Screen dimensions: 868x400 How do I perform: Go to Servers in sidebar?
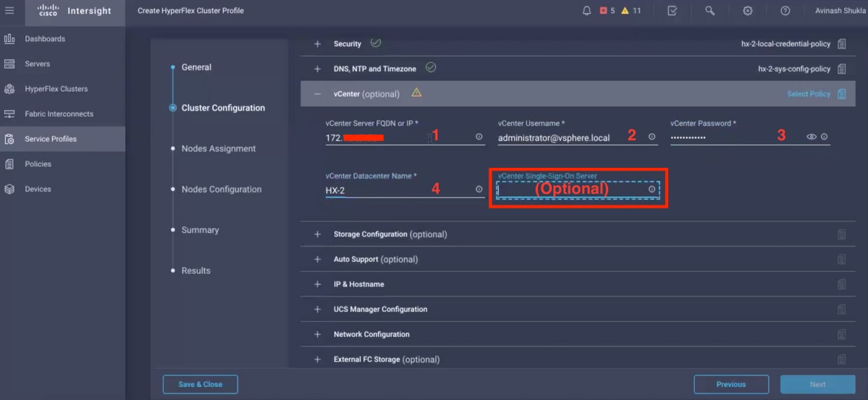pos(37,64)
